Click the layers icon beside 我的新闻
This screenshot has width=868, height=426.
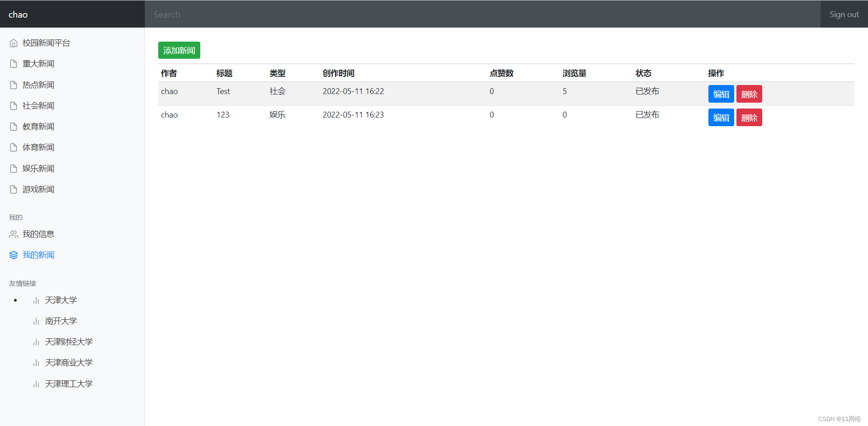pos(14,255)
